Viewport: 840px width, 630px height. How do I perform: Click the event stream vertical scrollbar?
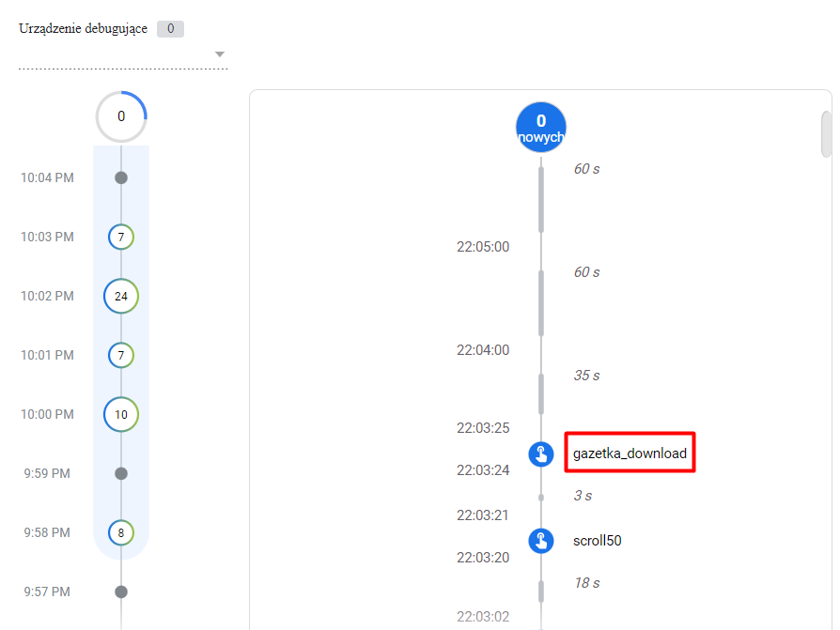tap(826, 134)
